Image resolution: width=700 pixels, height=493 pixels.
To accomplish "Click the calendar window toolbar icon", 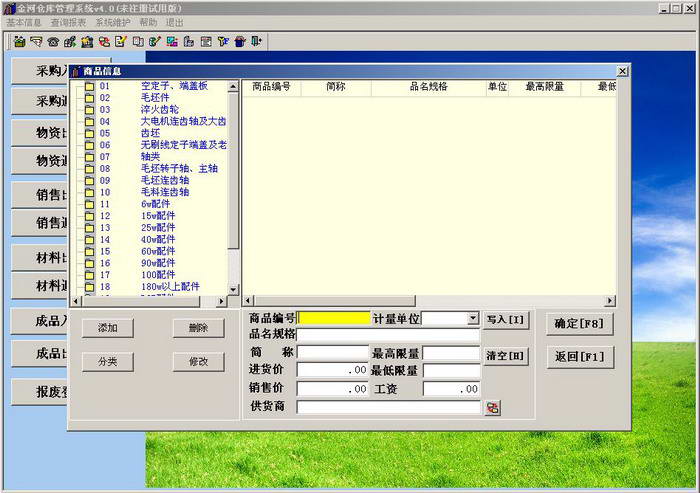I will 206,42.
